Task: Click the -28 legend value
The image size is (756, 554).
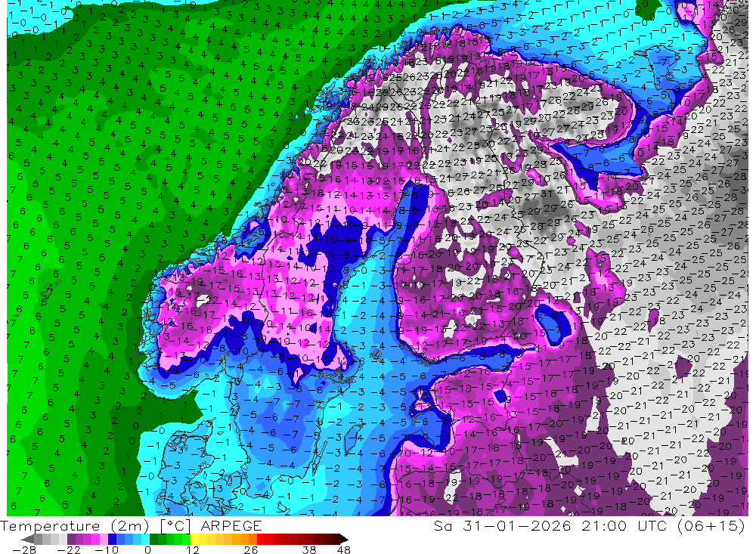Action: point(24,549)
